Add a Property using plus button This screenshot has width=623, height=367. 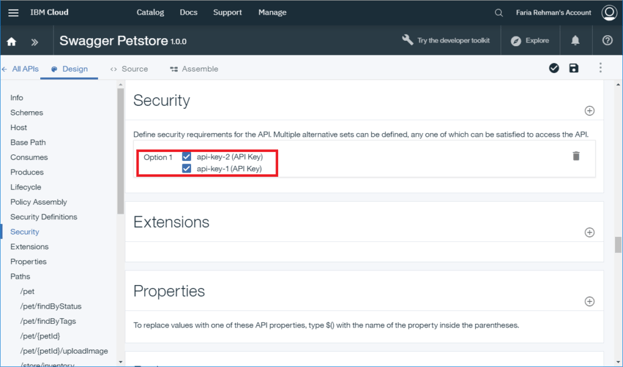coord(590,301)
